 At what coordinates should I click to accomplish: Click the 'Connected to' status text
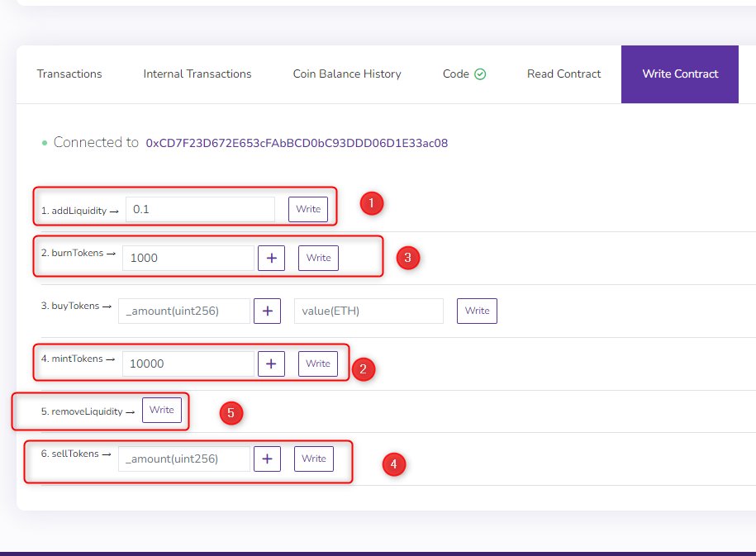pos(96,142)
